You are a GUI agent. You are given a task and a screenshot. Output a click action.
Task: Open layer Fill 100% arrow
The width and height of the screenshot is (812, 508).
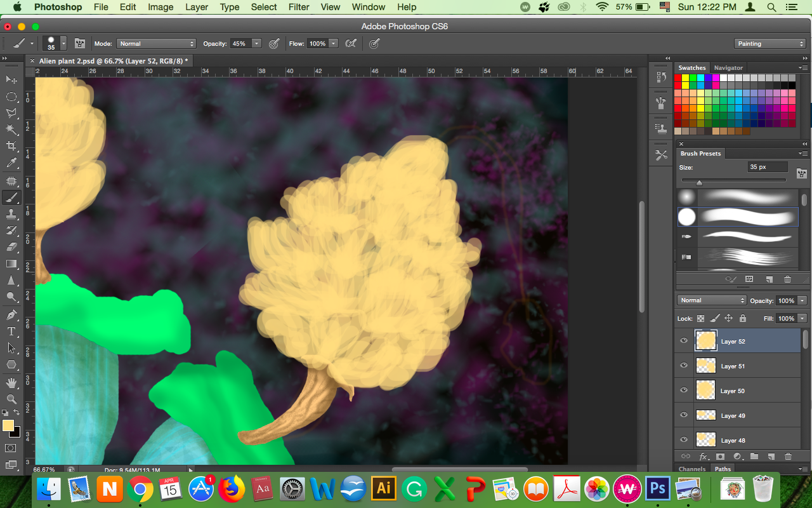click(x=802, y=318)
